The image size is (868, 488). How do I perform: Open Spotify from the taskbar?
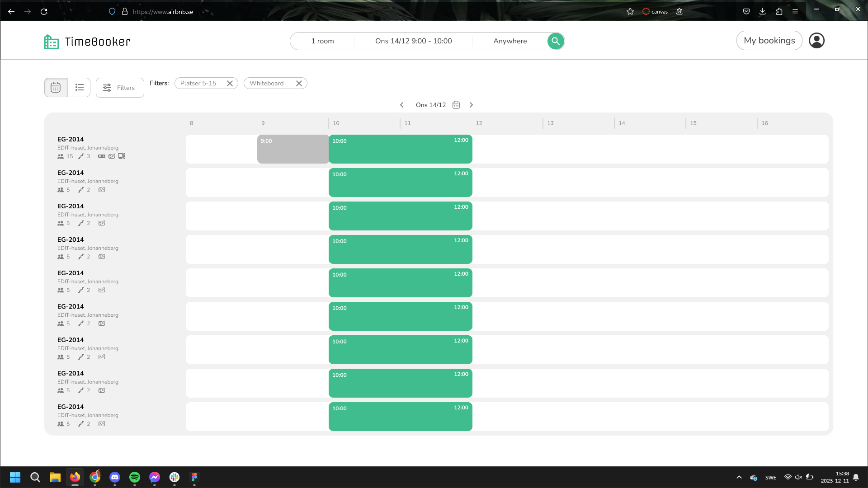click(135, 477)
